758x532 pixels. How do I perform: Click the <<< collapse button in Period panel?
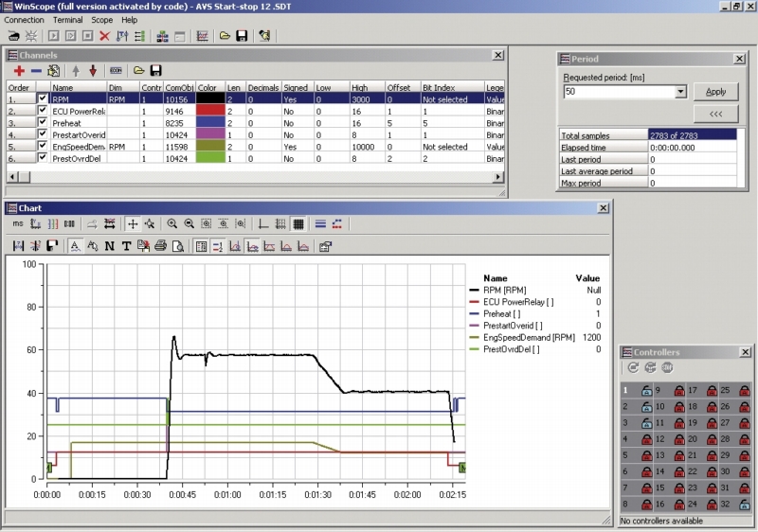tap(715, 115)
